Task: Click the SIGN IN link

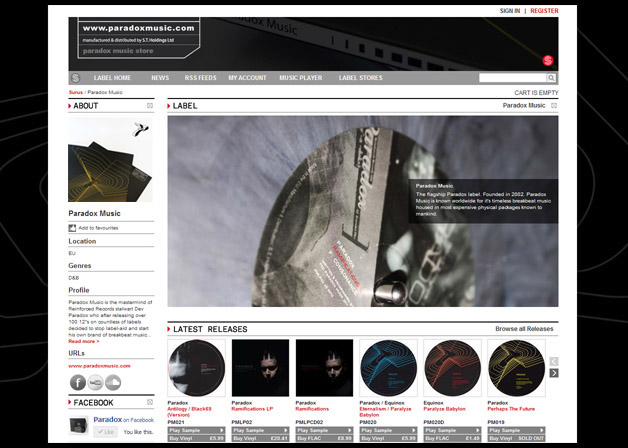Action: tap(510, 11)
